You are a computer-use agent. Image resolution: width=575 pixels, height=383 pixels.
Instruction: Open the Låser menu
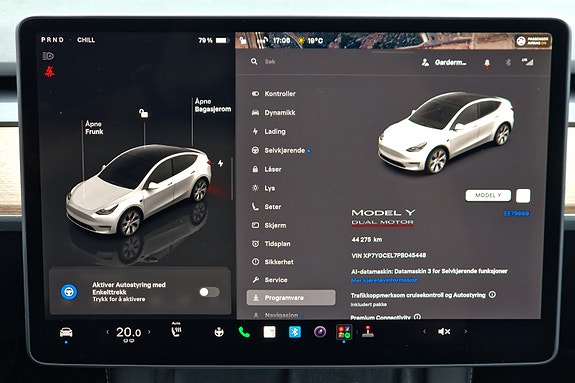pos(267,169)
